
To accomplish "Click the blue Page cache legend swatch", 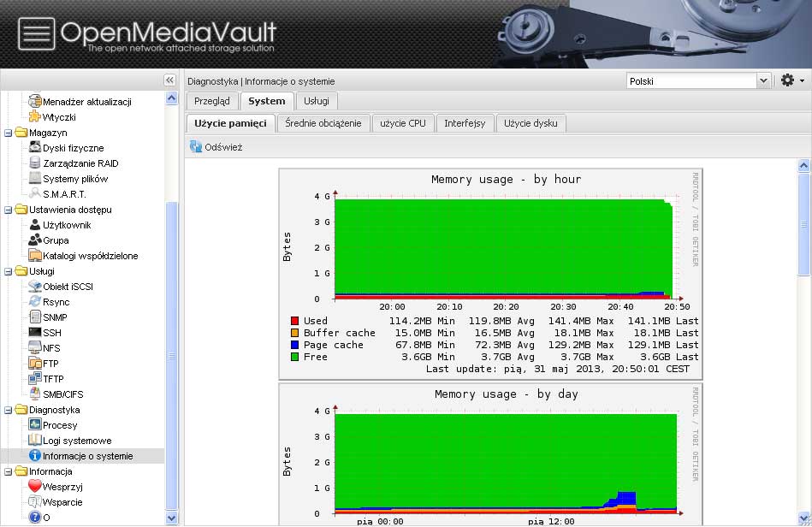I will point(294,345).
